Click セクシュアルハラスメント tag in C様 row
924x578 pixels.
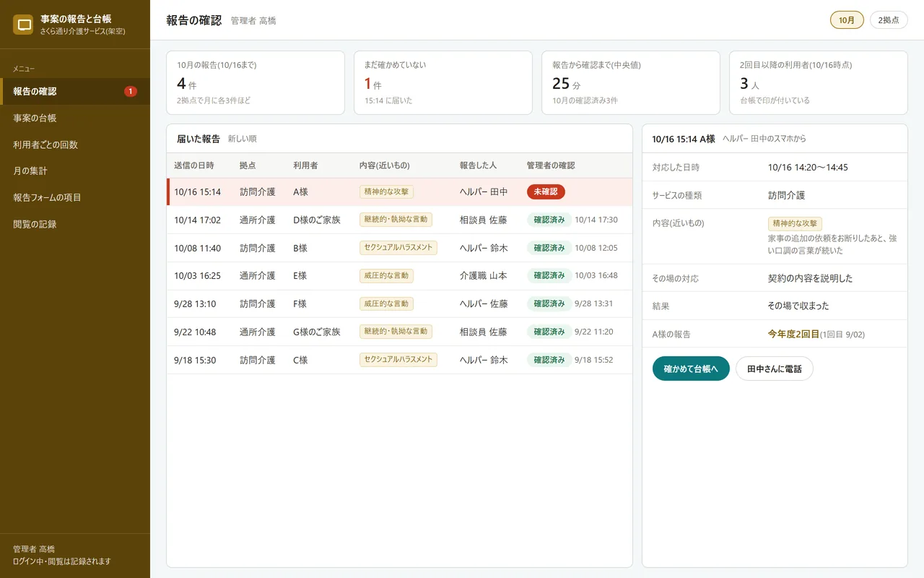(398, 359)
